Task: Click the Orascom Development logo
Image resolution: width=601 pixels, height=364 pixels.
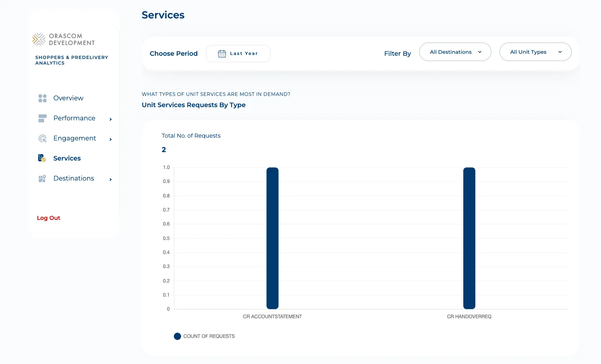Action: (63, 39)
